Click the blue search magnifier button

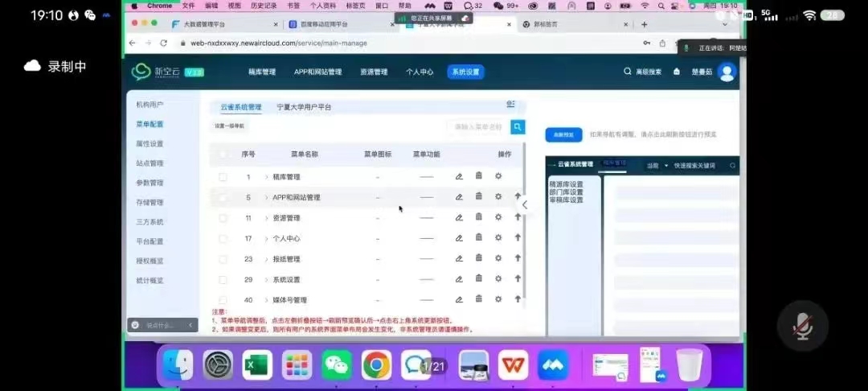coord(518,126)
